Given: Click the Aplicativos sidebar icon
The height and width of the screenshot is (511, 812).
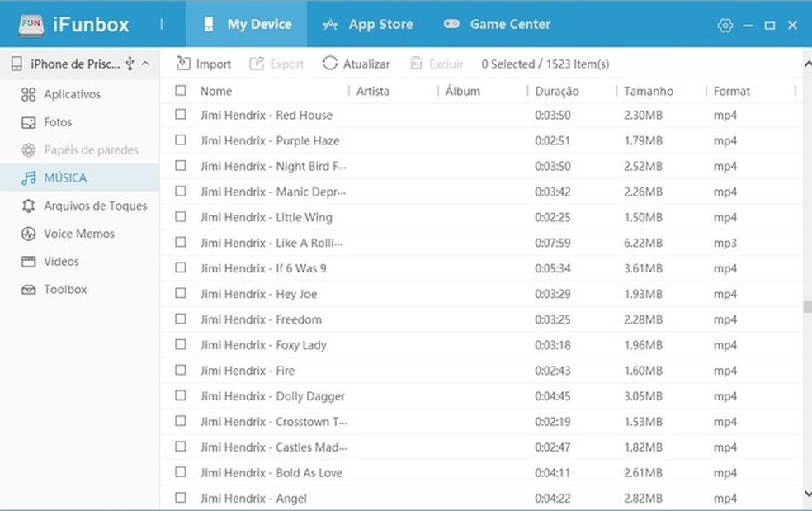Looking at the screenshot, I should (x=29, y=94).
